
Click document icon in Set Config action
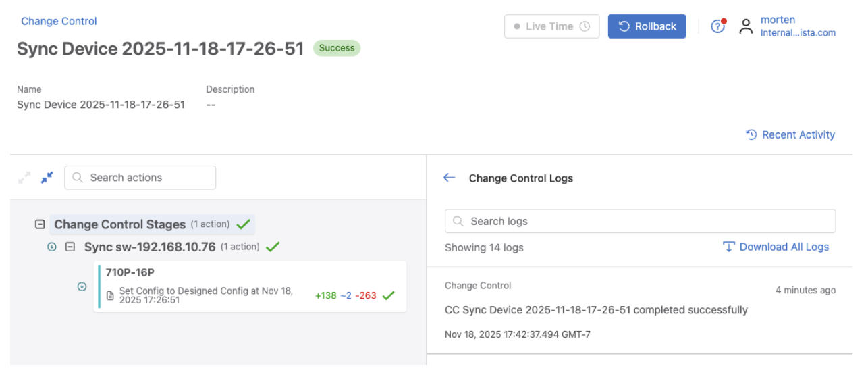coord(110,295)
